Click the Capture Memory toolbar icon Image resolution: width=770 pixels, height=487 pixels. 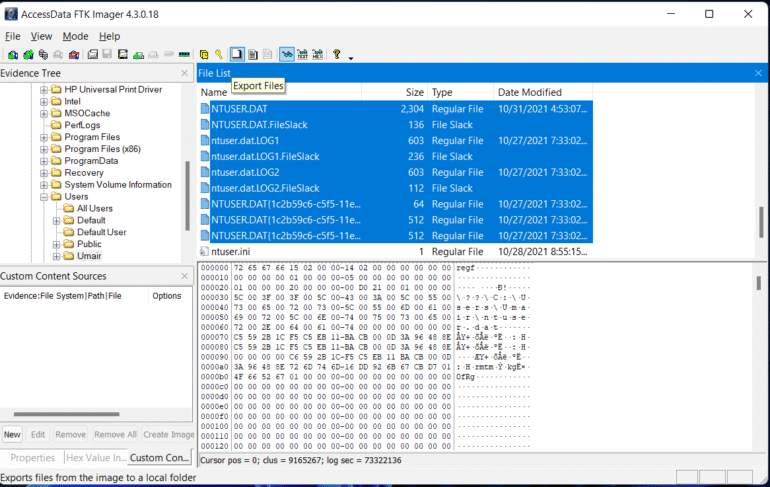coord(184,54)
